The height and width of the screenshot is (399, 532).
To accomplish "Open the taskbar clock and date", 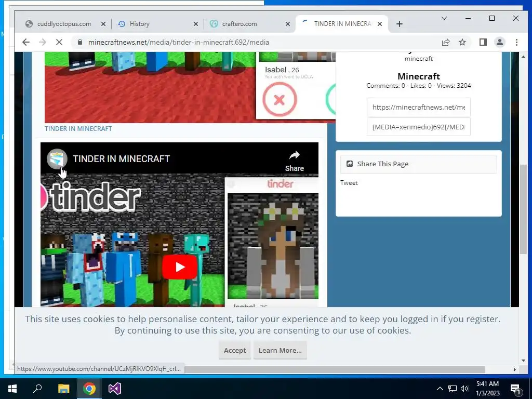I will click(487, 389).
